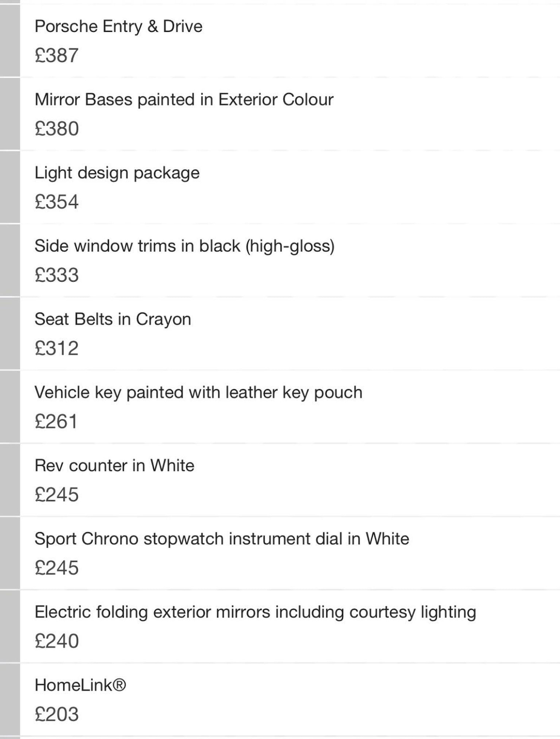The height and width of the screenshot is (739, 560).
Task: Choose Sport Chrono stopwatch instrument dial in White
Action: [222, 539]
